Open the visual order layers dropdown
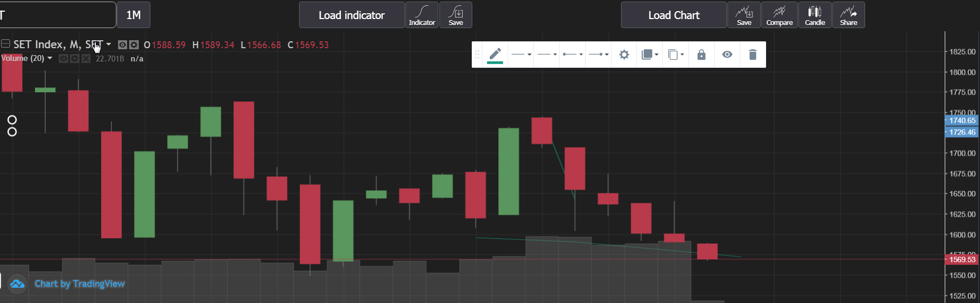The width and height of the screenshot is (980, 303). (650, 55)
